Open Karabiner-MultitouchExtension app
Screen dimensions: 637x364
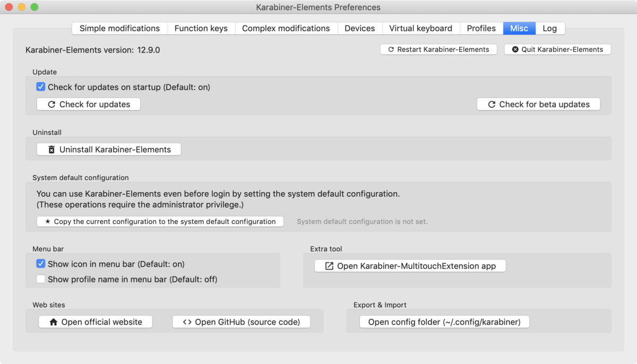(x=410, y=266)
